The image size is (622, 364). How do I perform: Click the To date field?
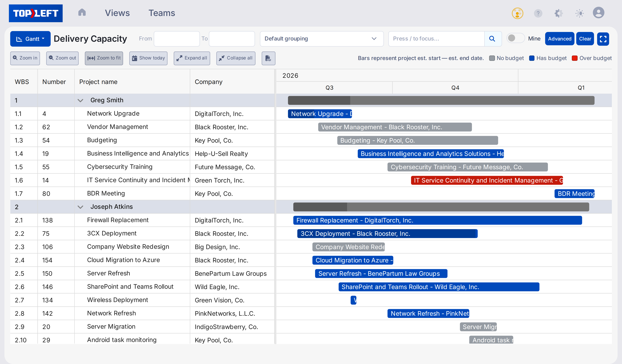point(232,39)
